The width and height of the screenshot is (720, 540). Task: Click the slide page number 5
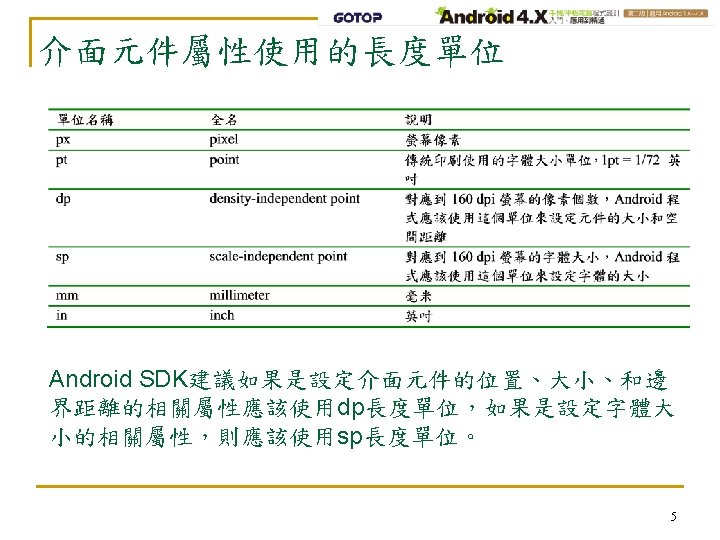tap(673, 516)
